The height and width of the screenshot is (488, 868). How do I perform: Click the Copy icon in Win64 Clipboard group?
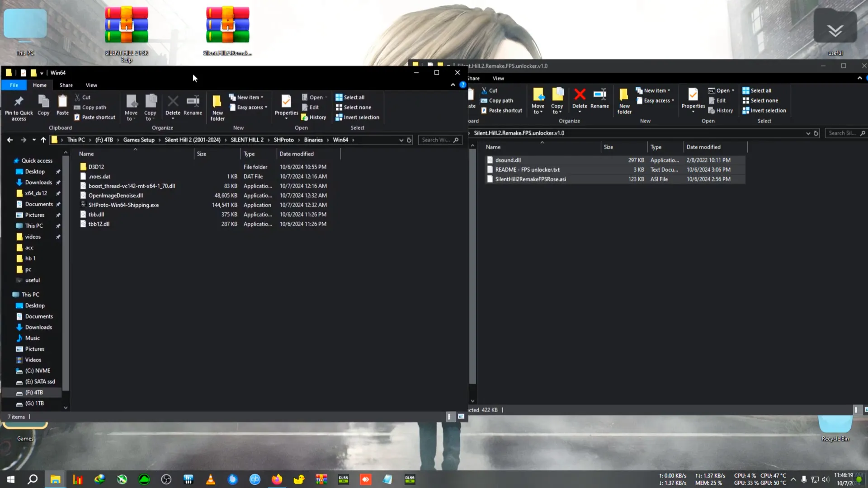pos(43,105)
